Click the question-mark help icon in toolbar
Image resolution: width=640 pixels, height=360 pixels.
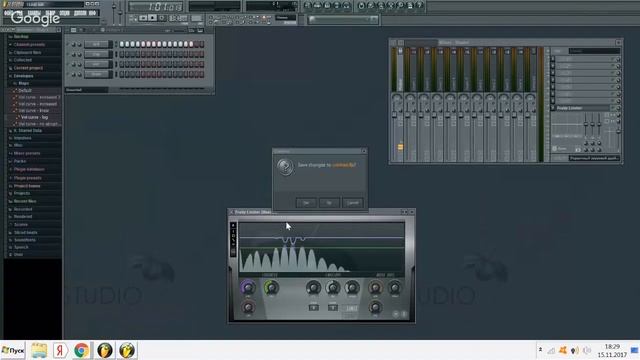coord(420,5)
